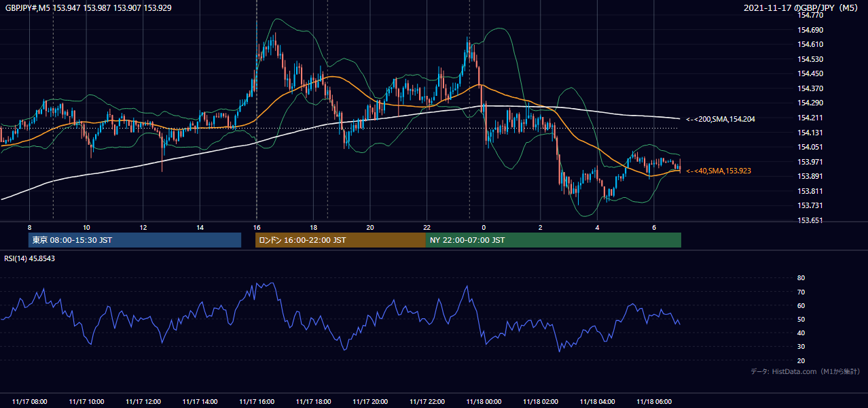The height and width of the screenshot is (408, 868).
Task: Click RSI scale value 70
Action: [801, 292]
